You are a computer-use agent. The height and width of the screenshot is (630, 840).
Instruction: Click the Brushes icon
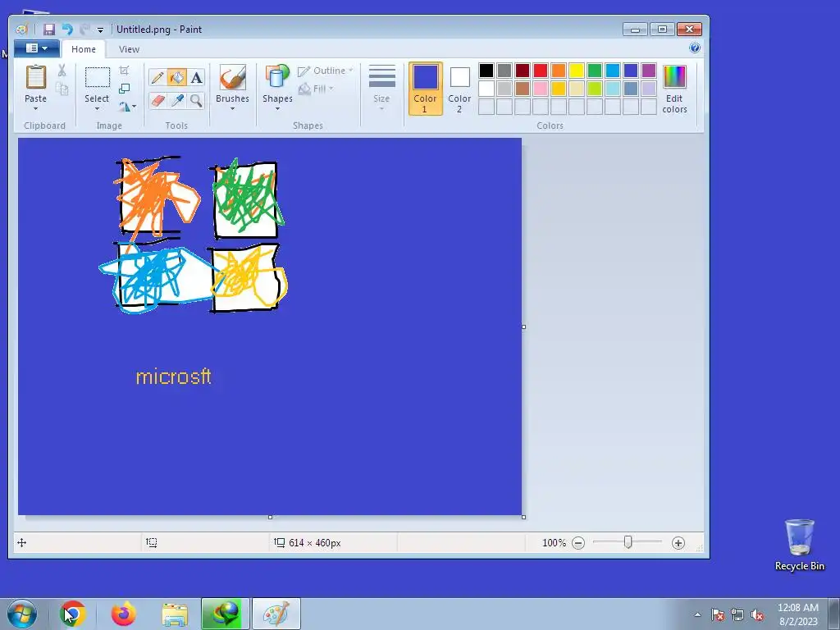232,78
